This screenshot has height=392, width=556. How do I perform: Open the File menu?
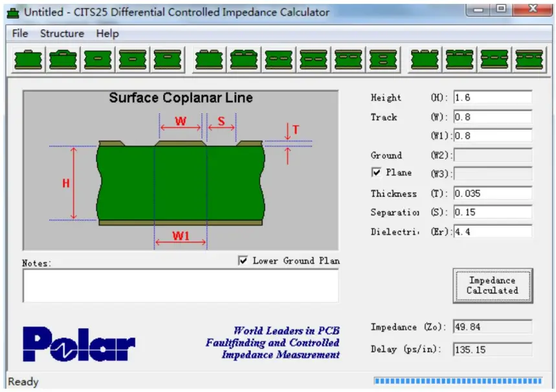pos(19,34)
